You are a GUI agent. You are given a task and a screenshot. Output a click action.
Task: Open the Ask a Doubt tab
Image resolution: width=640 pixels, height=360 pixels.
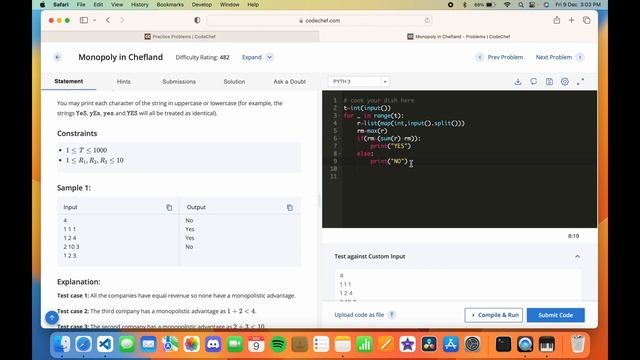tap(289, 82)
